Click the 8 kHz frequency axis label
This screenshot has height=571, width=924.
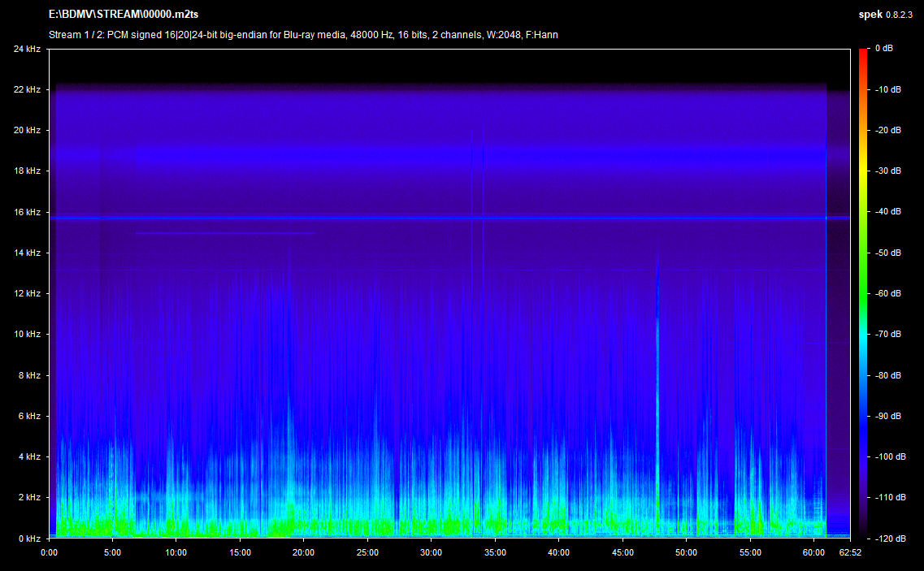coord(29,375)
